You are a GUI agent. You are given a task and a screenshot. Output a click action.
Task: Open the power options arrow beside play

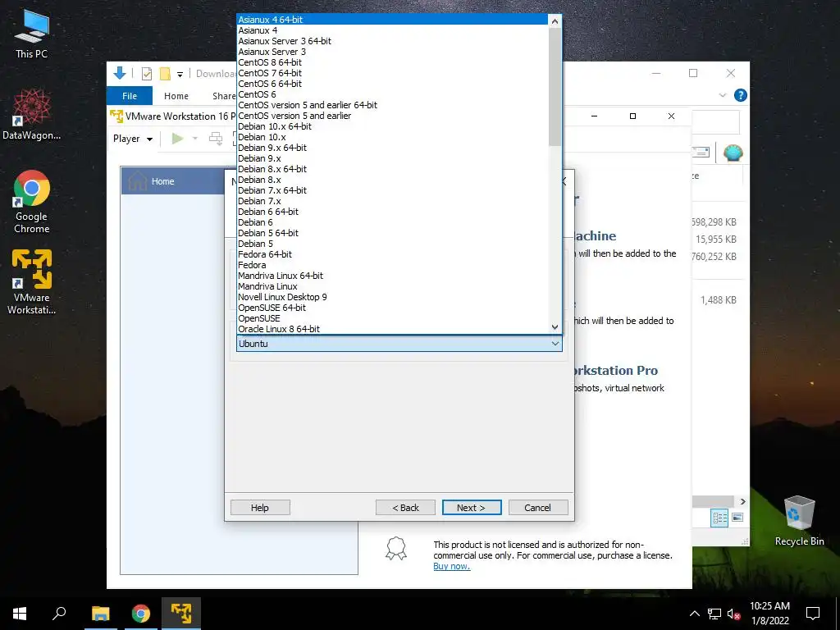[x=195, y=139]
